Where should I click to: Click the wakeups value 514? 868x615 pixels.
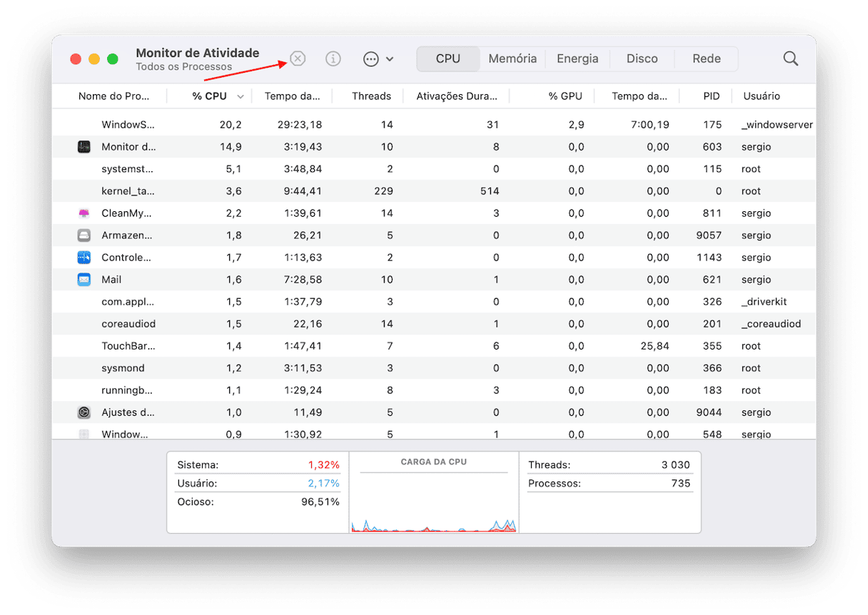coord(490,191)
